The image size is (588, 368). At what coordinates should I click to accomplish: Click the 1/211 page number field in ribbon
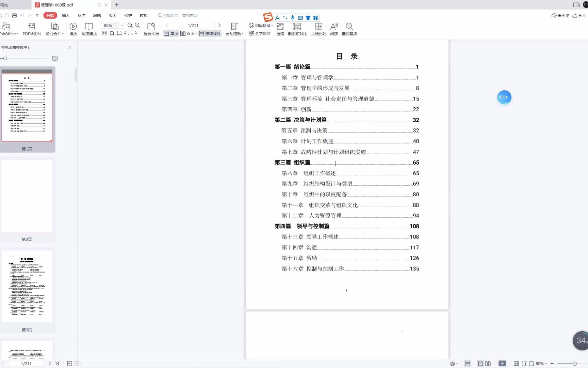coord(193,26)
